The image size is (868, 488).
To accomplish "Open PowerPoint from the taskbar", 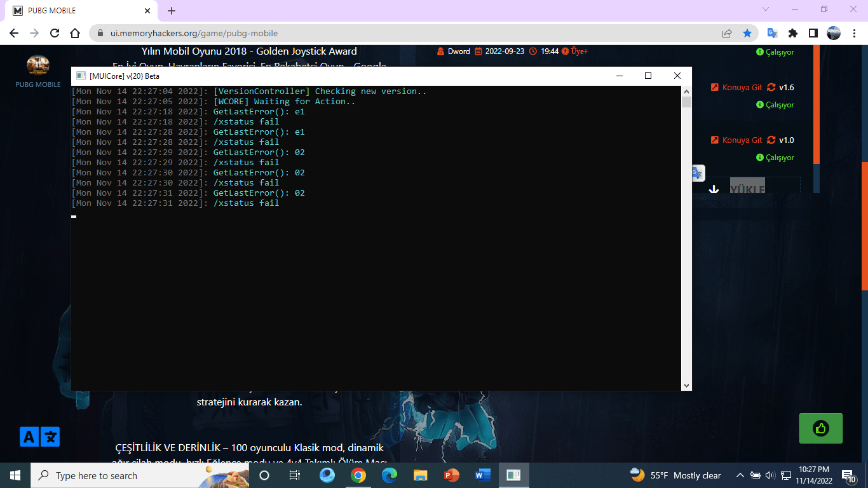I will (x=451, y=475).
